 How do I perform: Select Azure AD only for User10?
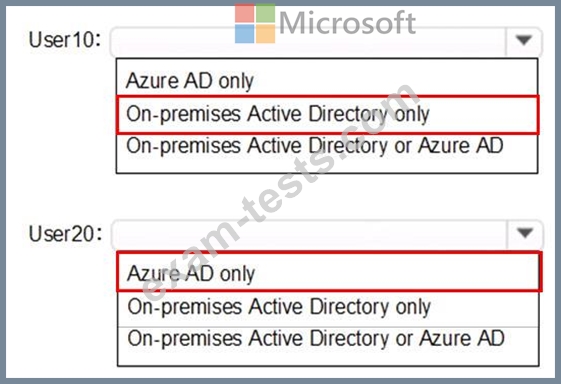pyautogui.click(x=190, y=81)
